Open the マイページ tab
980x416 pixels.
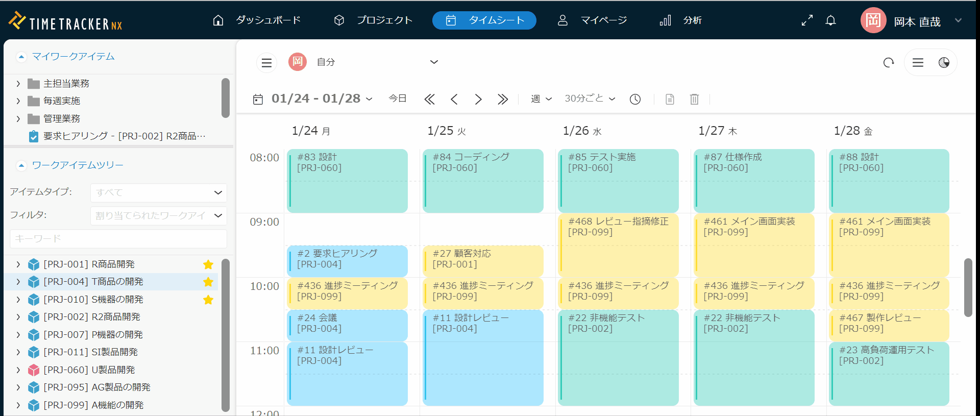(x=593, y=20)
